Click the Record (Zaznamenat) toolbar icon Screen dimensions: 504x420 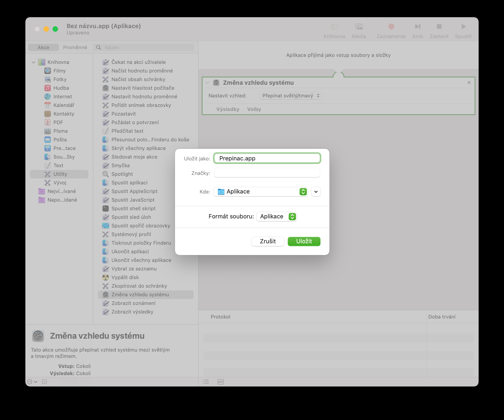tap(391, 27)
